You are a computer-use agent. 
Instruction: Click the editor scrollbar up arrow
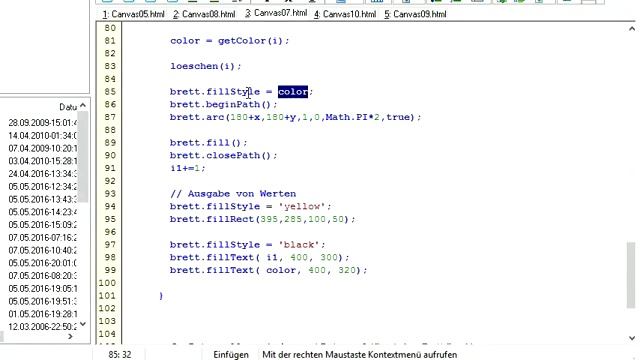coord(632,29)
